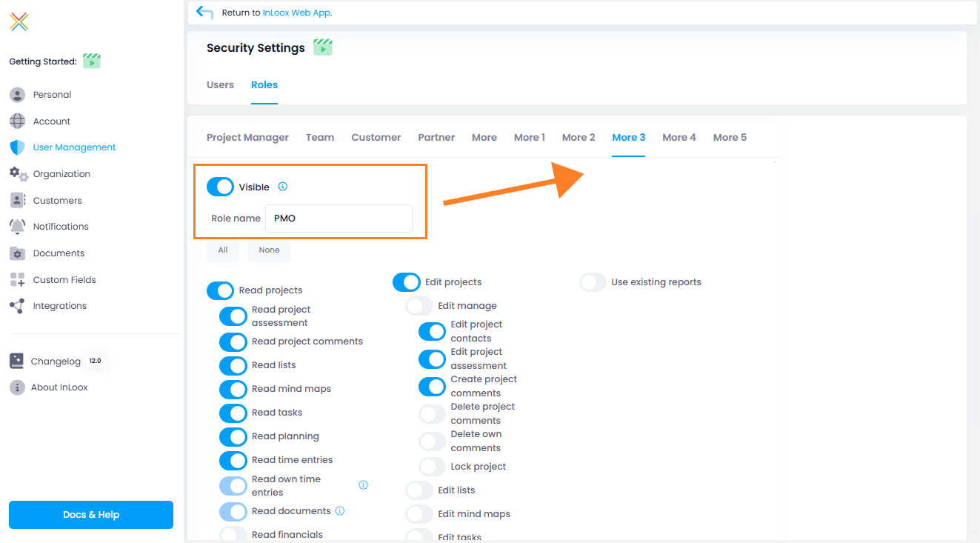Open the Getting Started video icon
This screenshot has height=543, width=980.
click(91, 61)
